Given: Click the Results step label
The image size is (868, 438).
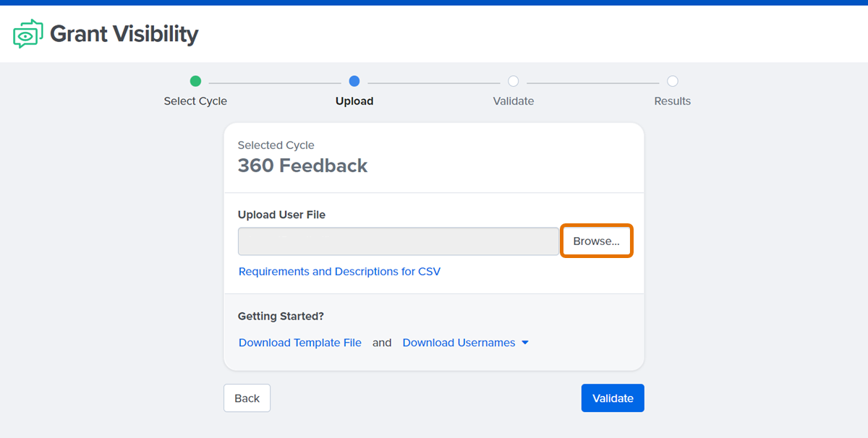Looking at the screenshot, I should click(x=673, y=101).
